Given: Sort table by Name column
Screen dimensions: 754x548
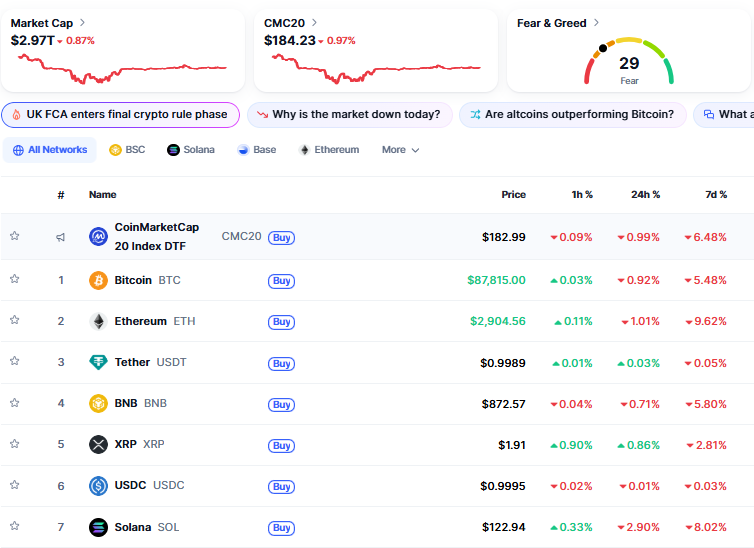Looking at the screenshot, I should coord(102,195).
